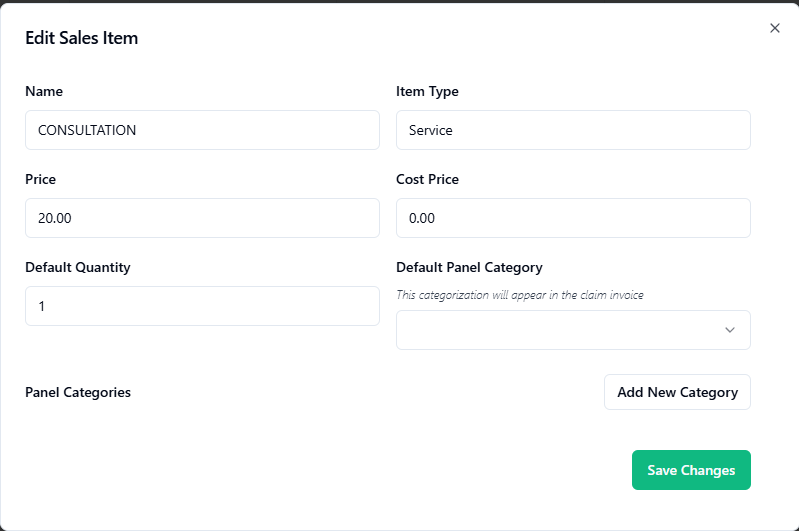Focus the Cost Price field showing 0.00

[x=573, y=218]
